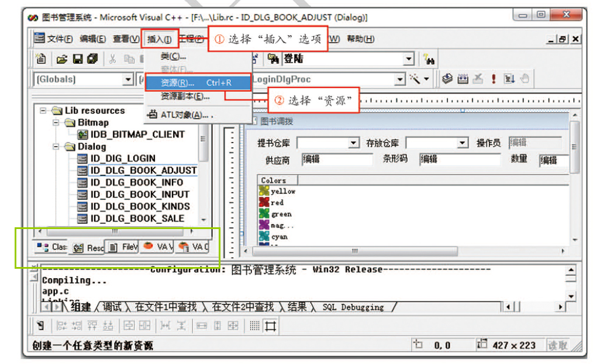Image resolution: width=600 pixels, height=364 pixels.
Task: Click the Center Horizontal icon
Action: tap(144, 326)
